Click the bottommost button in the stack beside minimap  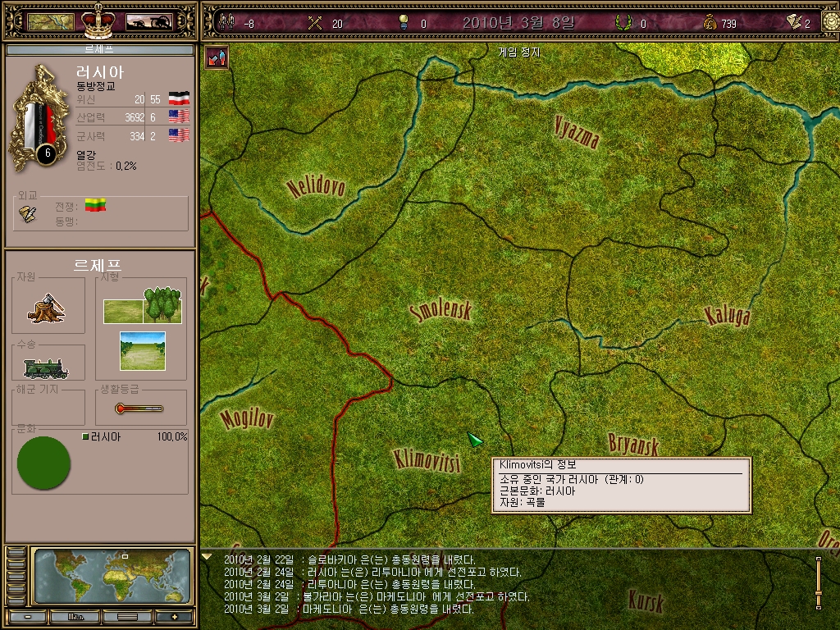(16, 601)
